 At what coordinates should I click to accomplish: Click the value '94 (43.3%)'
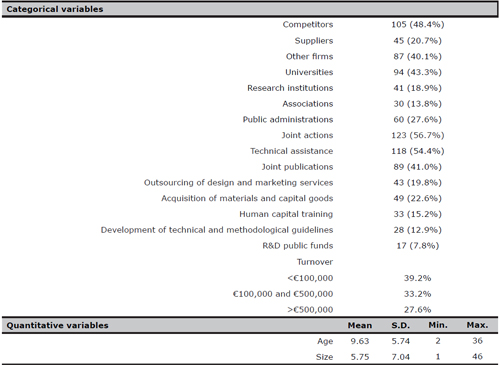pos(417,72)
